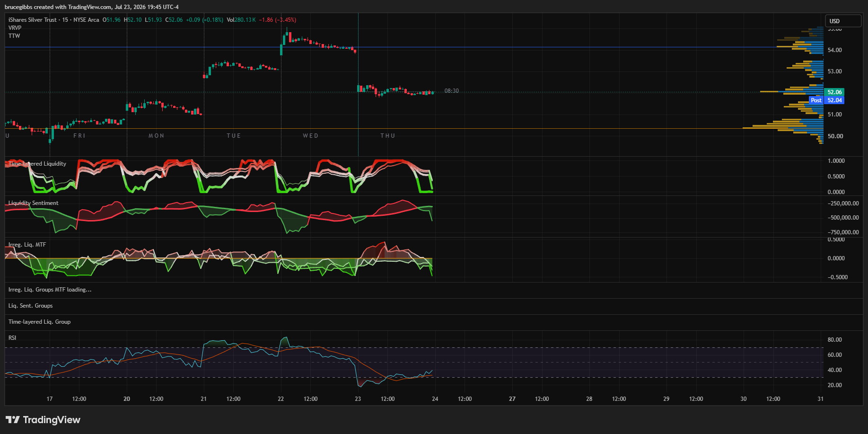Viewport: 868px width, 434px height.
Task: Click the TUE day marker on chart
Action: tap(234, 136)
